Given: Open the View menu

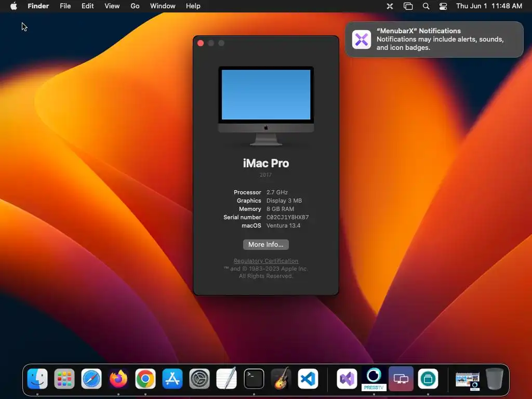Looking at the screenshot, I should pyautogui.click(x=112, y=6).
